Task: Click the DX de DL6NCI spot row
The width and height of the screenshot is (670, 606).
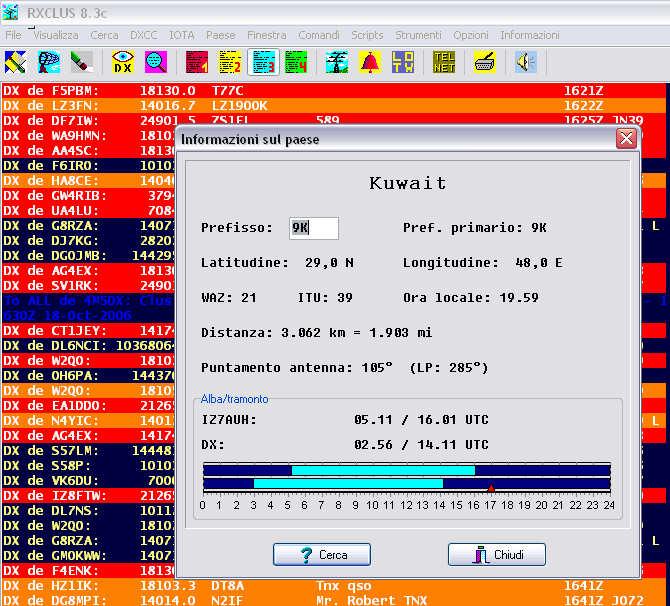Action: point(88,345)
